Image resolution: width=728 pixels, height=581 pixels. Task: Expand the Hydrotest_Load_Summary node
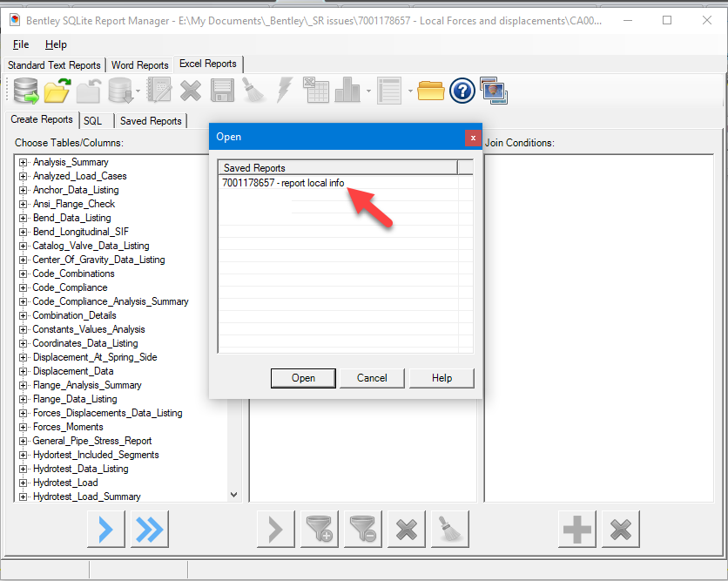tap(23, 497)
